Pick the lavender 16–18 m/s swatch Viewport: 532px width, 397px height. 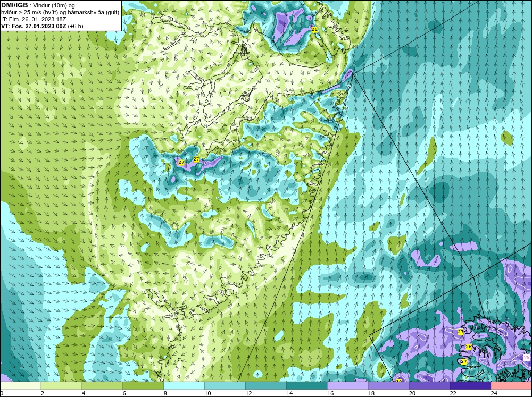348,386
